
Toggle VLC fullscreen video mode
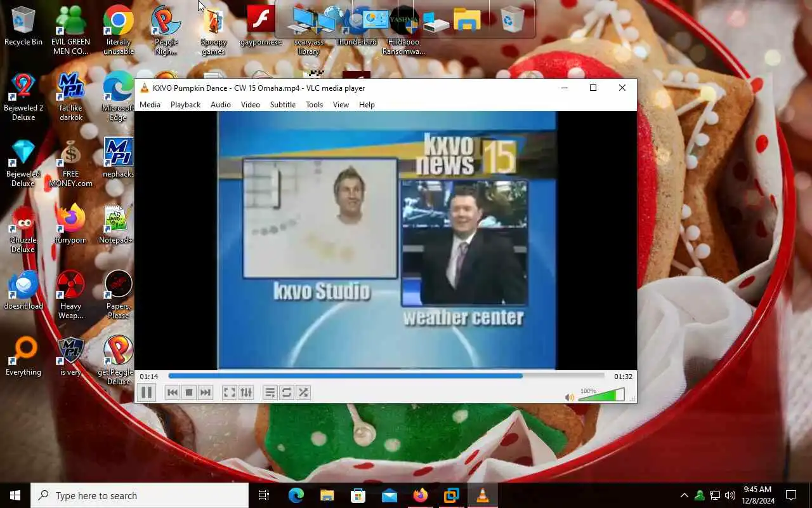(x=230, y=393)
